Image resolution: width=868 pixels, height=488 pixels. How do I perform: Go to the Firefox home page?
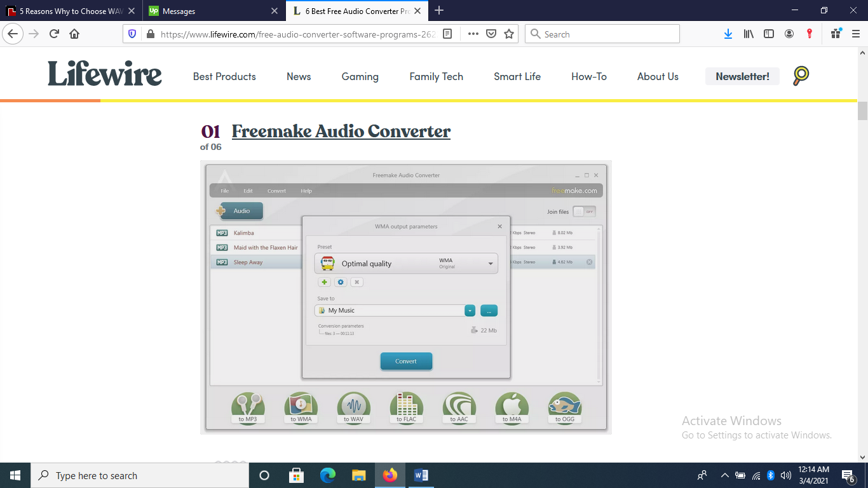click(x=74, y=34)
